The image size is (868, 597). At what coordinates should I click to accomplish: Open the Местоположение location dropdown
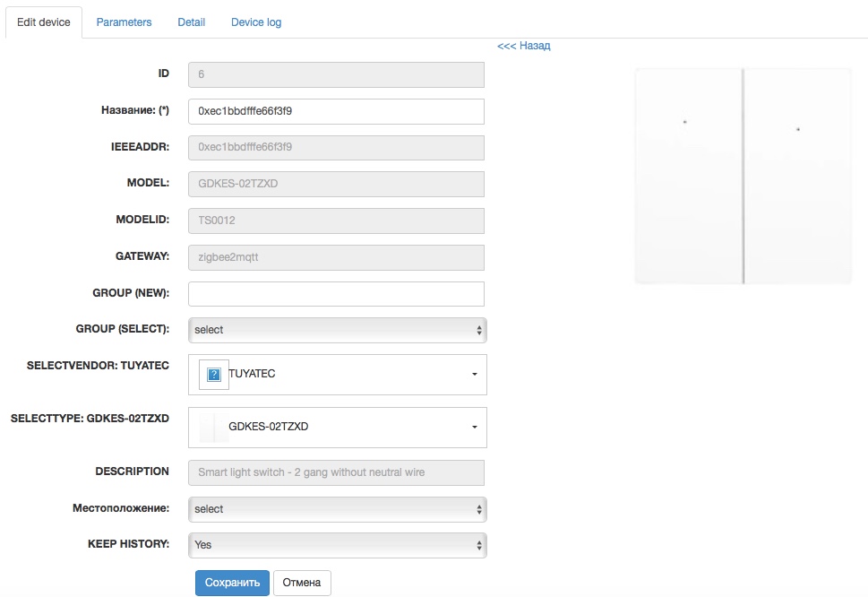click(x=337, y=509)
